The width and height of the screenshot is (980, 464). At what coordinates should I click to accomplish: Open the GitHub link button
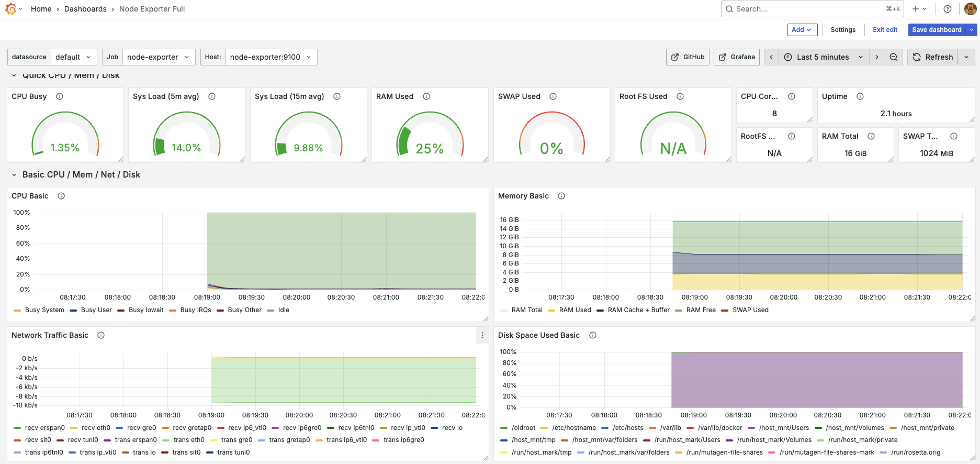pyautogui.click(x=688, y=57)
